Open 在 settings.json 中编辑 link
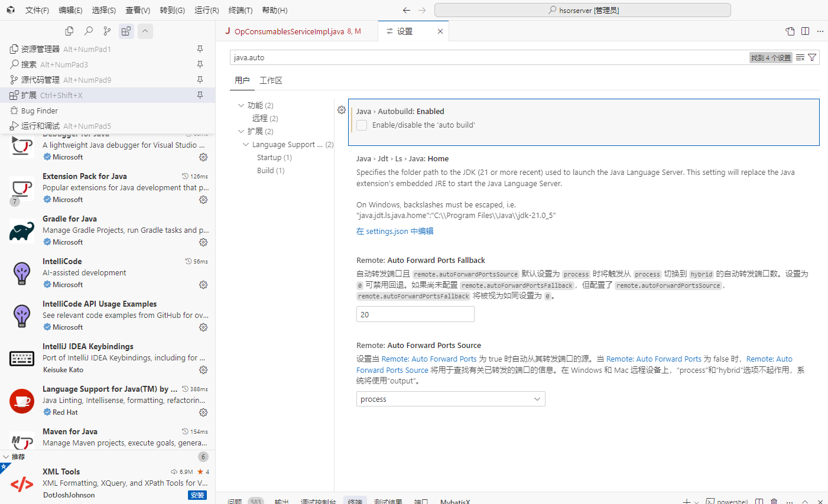The width and height of the screenshot is (828, 504). pyautogui.click(x=395, y=231)
